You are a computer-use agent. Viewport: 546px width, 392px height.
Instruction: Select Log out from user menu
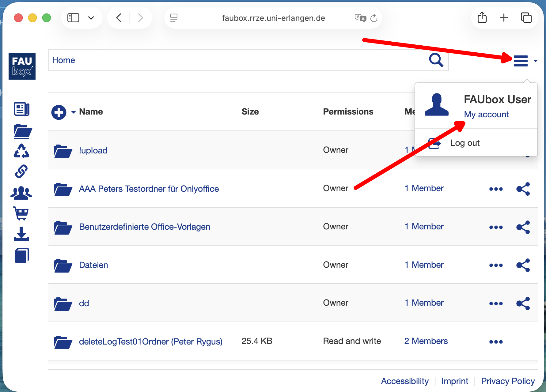pos(464,143)
